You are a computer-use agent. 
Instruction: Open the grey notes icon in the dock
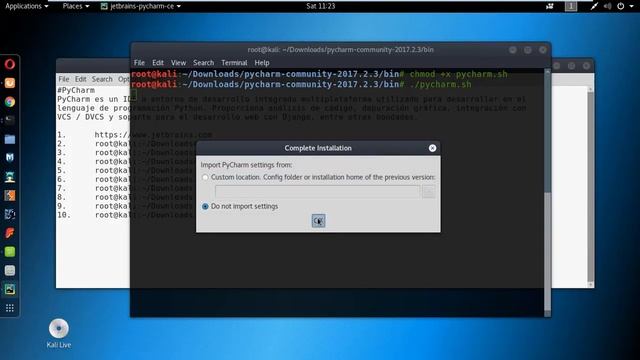pos(10,271)
